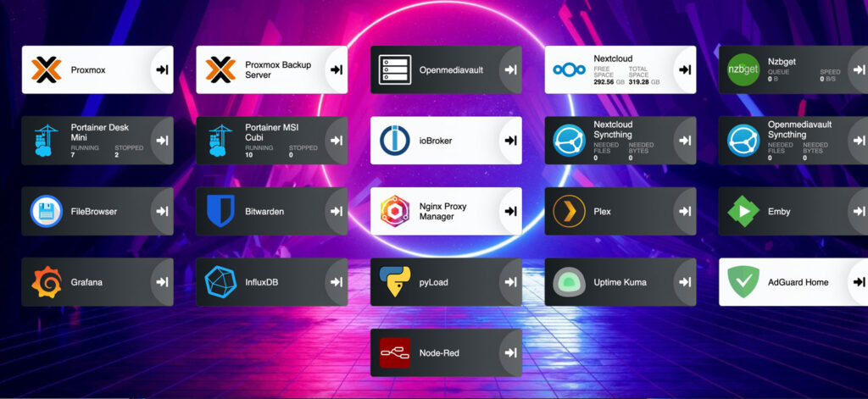Click the Openmediavault server icon

click(395, 69)
